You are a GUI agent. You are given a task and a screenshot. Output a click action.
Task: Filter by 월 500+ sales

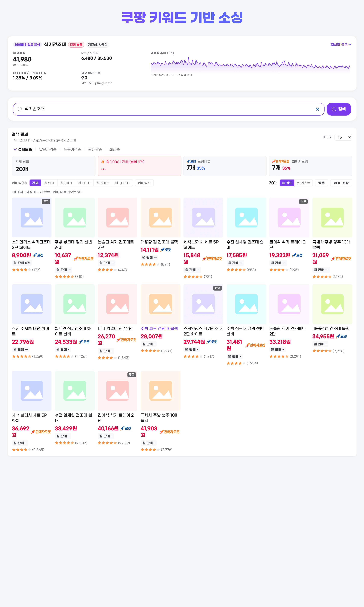103,183
